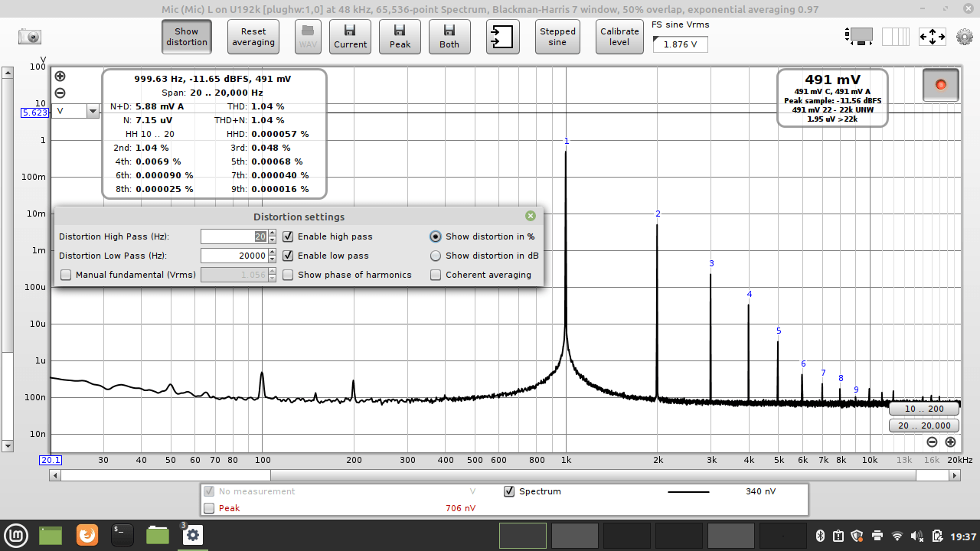Viewport: 980px width, 551px height.
Task: Increase Distortion Low Pass spinner
Action: [x=272, y=252]
